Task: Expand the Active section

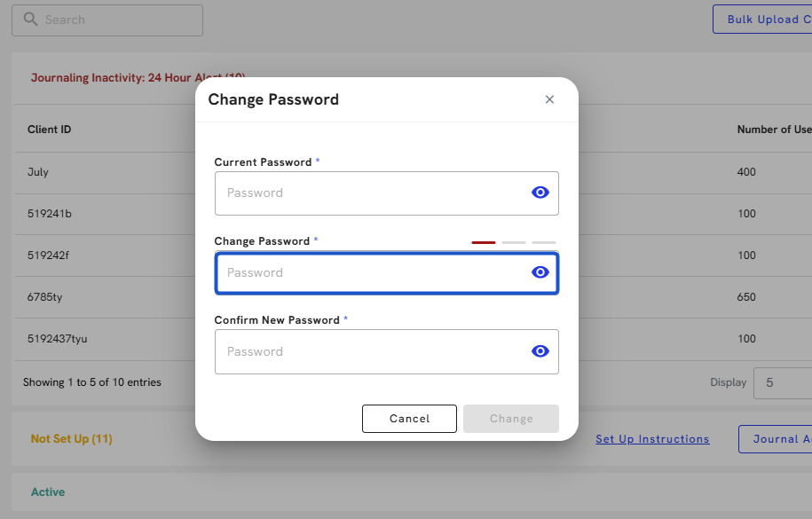Action: point(48,492)
